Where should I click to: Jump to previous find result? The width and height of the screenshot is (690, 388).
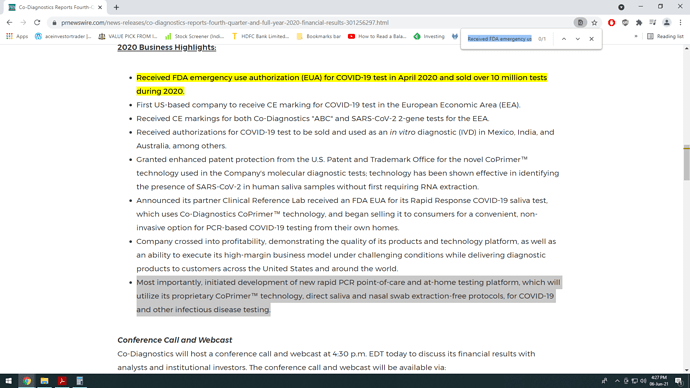tap(564, 39)
